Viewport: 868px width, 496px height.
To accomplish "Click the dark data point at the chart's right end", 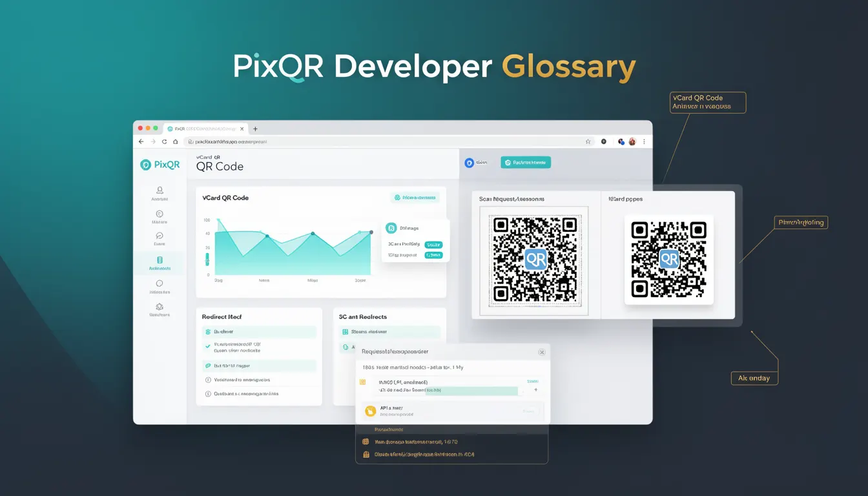I will (371, 232).
